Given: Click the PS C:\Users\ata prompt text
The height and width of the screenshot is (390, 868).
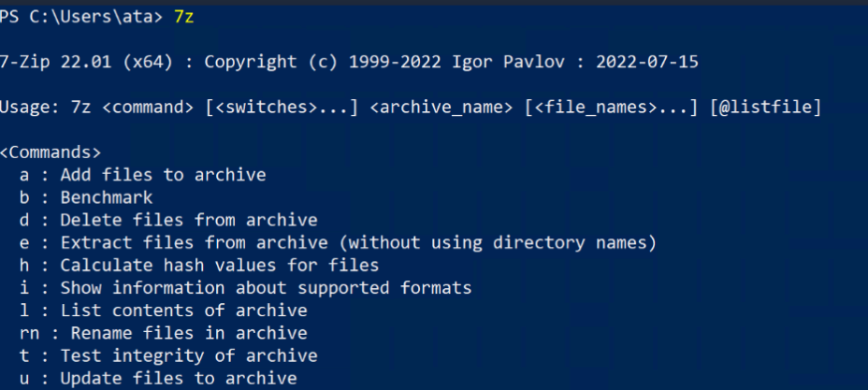Looking at the screenshot, I should coord(80,16).
